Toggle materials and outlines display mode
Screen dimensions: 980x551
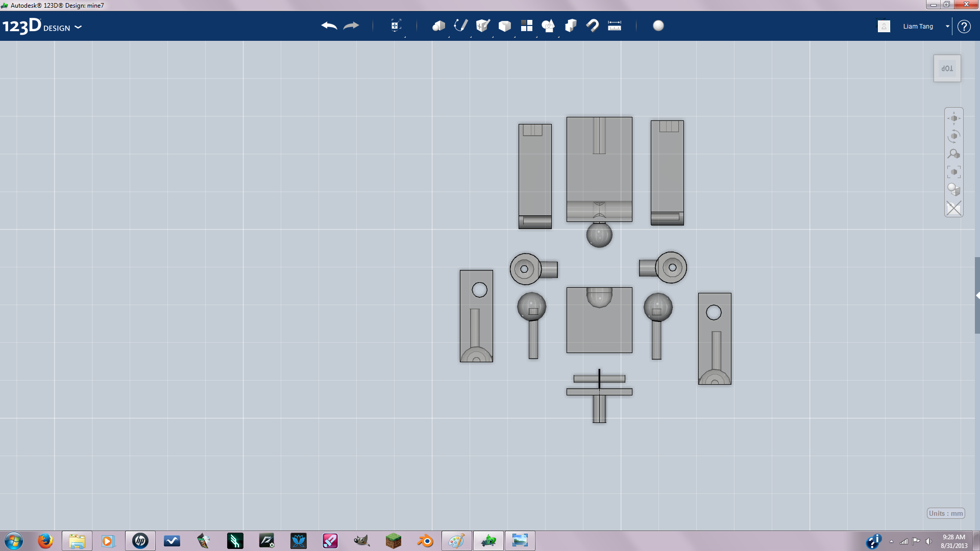click(x=954, y=190)
